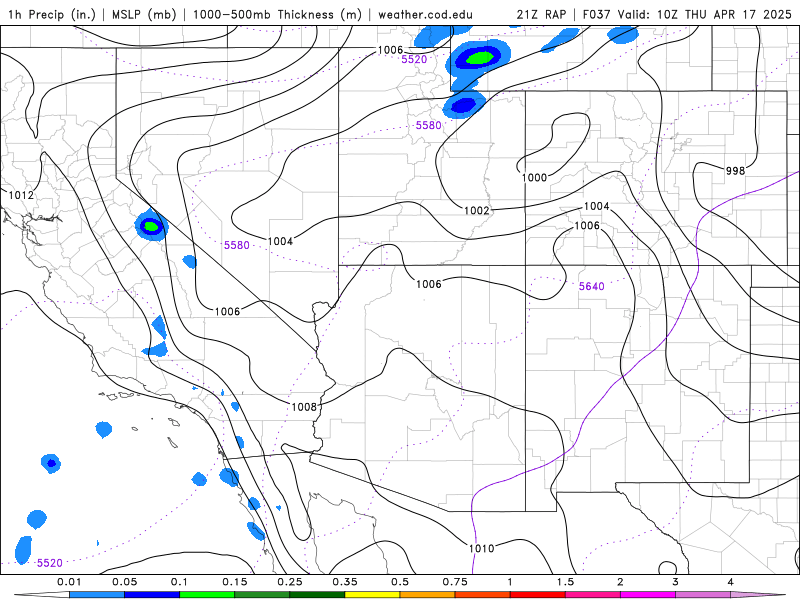
Task: Select the 'F037 Valid: 10Z THU APR 17 2025' text
Action: pyautogui.click(x=687, y=14)
